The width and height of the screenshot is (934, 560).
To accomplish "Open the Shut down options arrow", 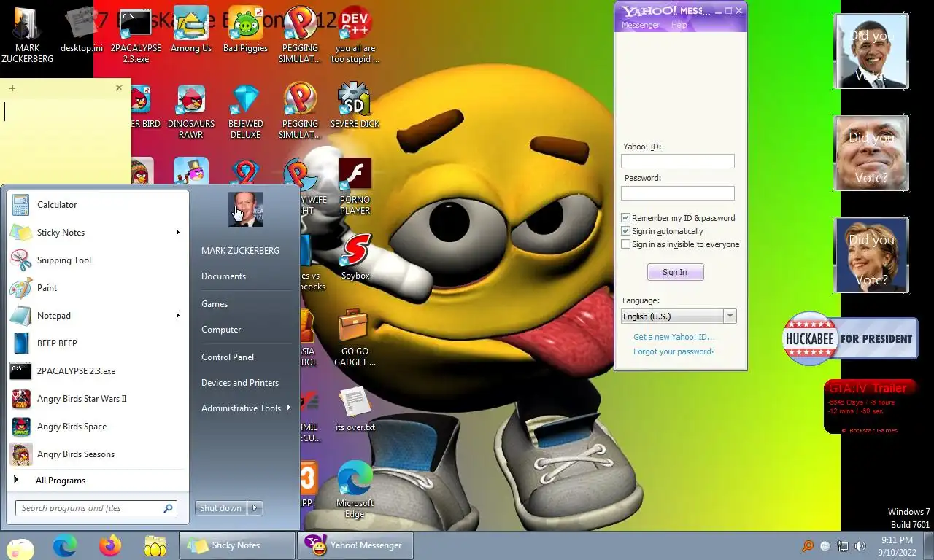I will [x=255, y=508].
